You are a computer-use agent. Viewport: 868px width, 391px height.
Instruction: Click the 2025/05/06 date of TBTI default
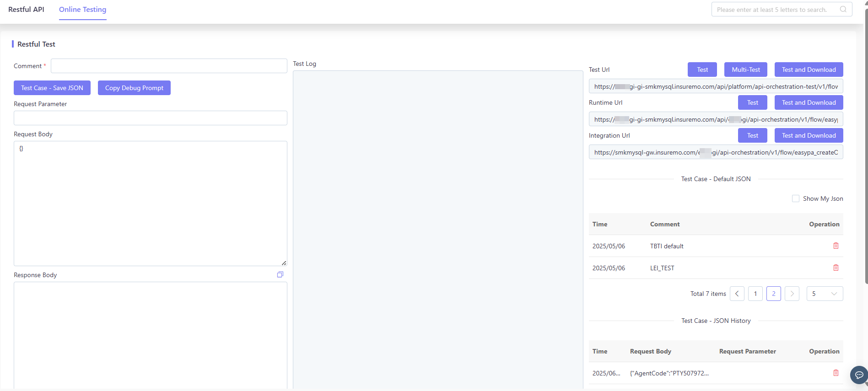609,246
